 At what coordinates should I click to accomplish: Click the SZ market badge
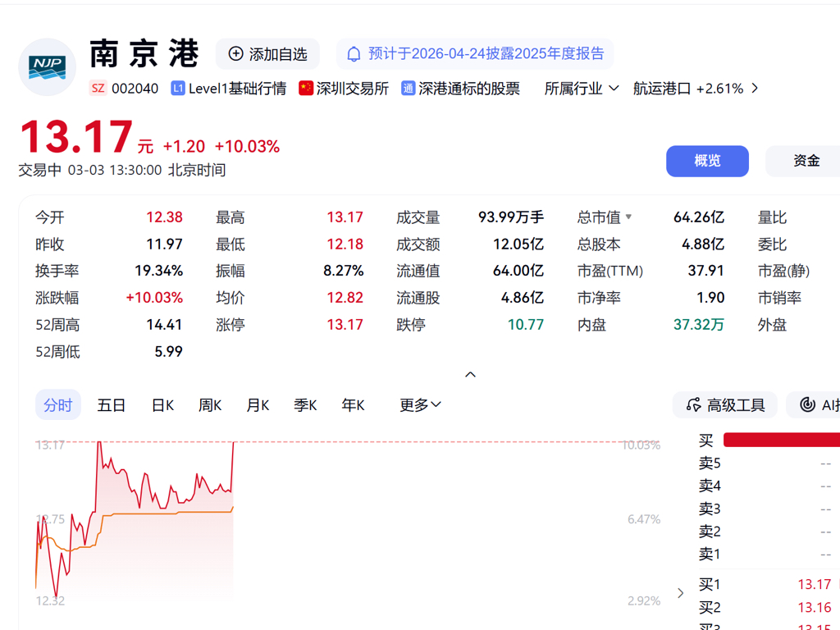click(x=98, y=89)
